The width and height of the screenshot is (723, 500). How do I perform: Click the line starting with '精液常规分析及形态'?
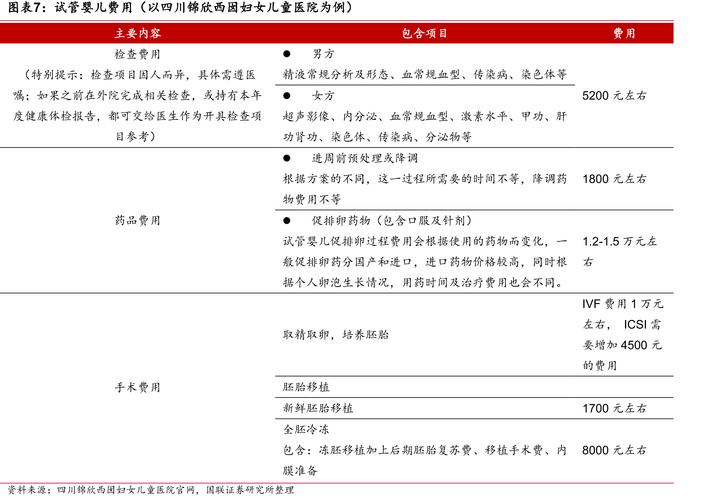point(425,74)
